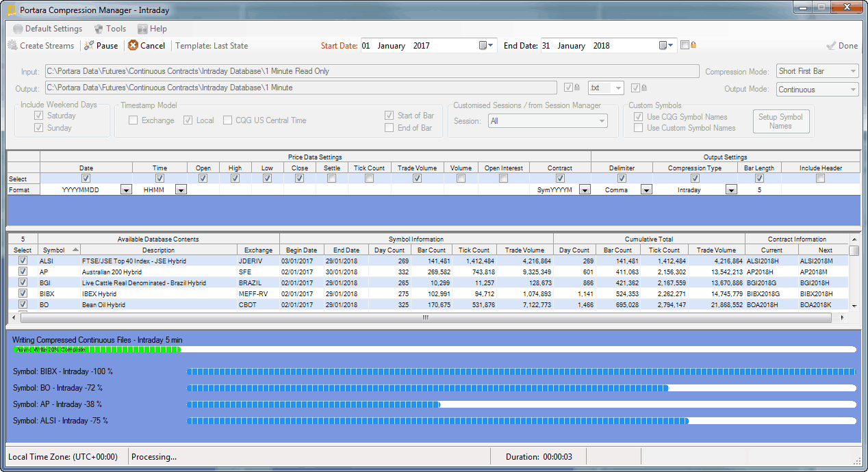The width and height of the screenshot is (868, 472).
Task: Open the Session dropdown showing All
Action: click(602, 121)
